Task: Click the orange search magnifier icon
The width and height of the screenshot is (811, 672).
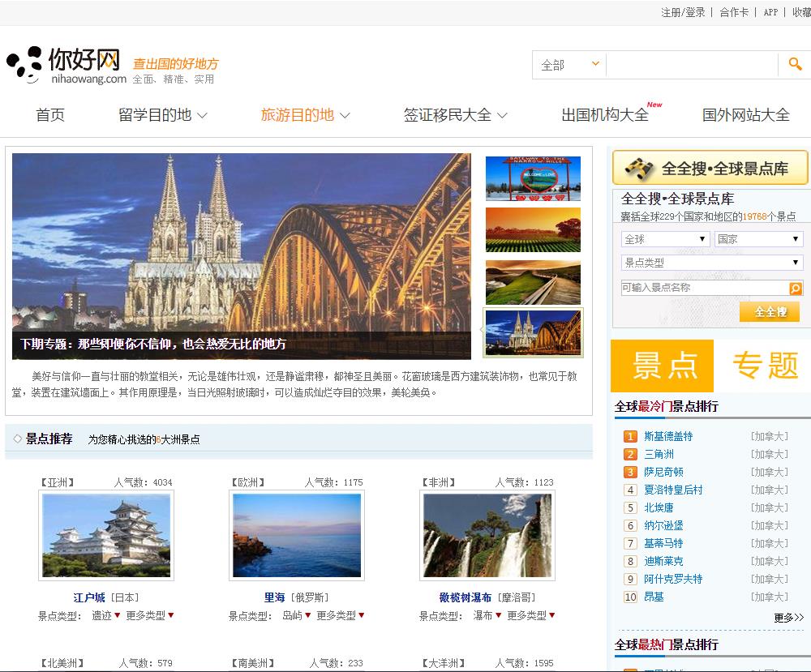Action: pyautogui.click(x=795, y=64)
